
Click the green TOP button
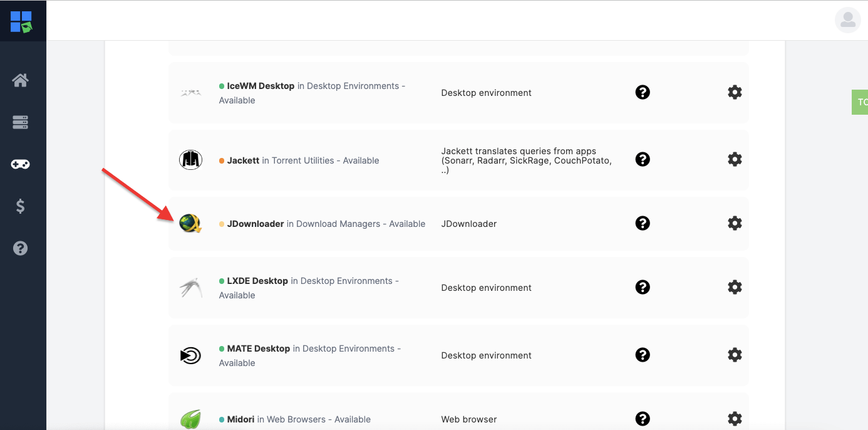(x=860, y=102)
